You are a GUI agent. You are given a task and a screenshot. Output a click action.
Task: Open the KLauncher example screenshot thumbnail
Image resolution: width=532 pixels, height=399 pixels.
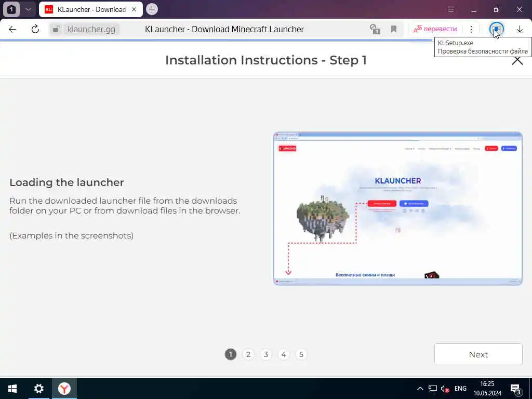[x=398, y=209]
